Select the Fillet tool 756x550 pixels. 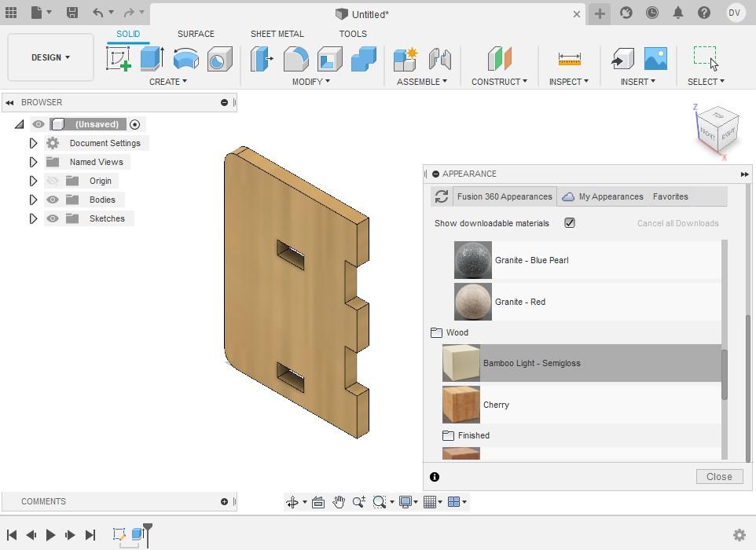[296, 59]
